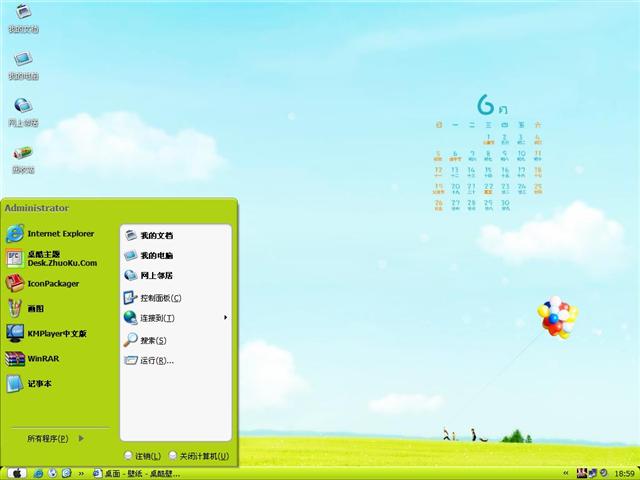Open the 运行(R)... run dialog
The width and height of the screenshot is (640, 480).
[149, 360]
